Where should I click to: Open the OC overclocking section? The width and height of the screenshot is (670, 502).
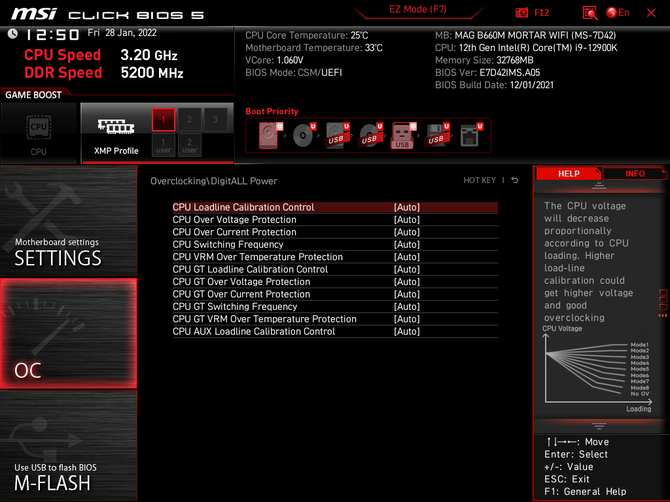click(x=68, y=334)
